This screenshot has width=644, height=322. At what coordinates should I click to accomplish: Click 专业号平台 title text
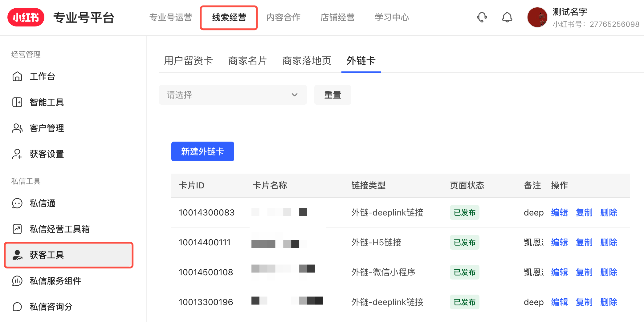click(x=84, y=18)
